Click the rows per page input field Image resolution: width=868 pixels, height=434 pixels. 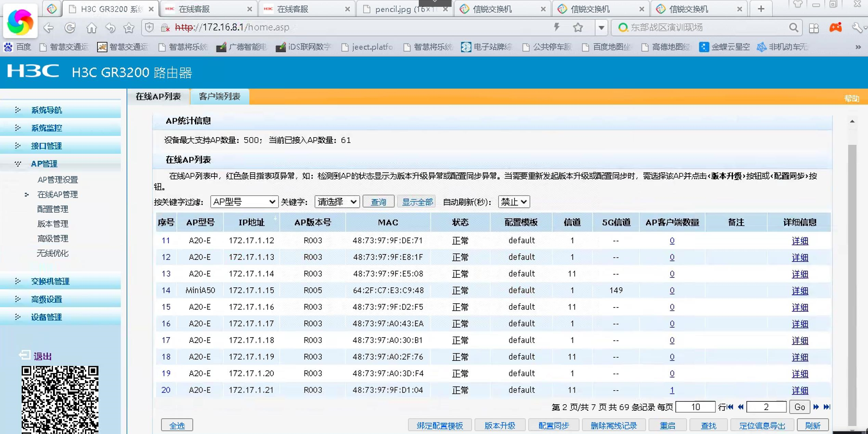(695, 407)
